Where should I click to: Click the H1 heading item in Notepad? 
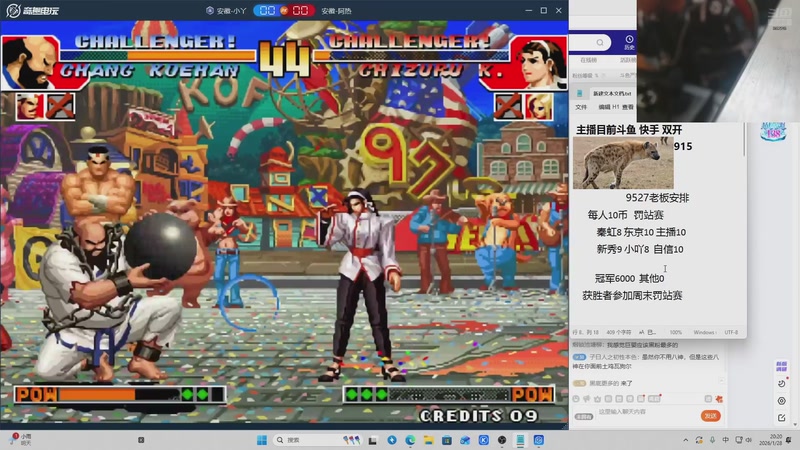coord(616,107)
